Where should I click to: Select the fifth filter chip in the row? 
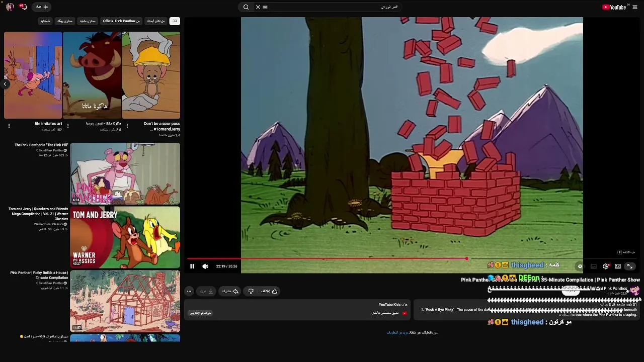pyautogui.click(x=65, y=21)
